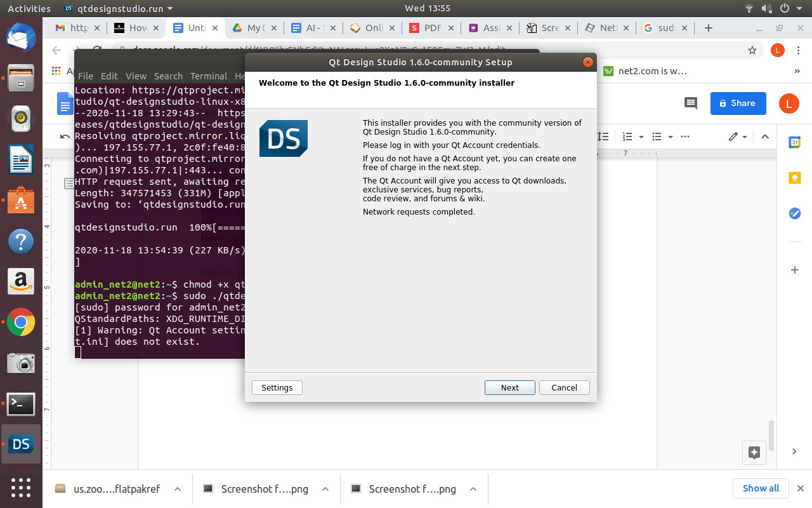Go back in the Chrome browser
The width and height of the screenshot is (812, 508).
[x=56, y=50]
